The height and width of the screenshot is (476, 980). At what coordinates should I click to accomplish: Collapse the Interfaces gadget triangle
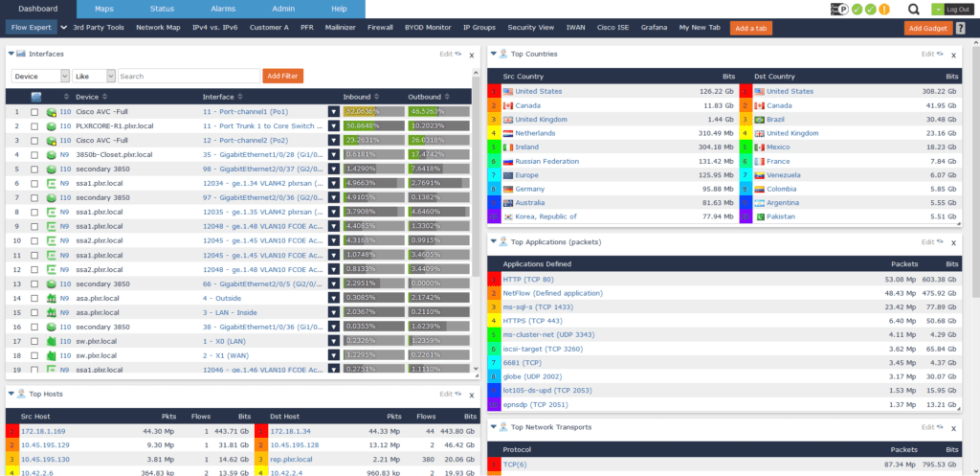[x=11, y=54]
